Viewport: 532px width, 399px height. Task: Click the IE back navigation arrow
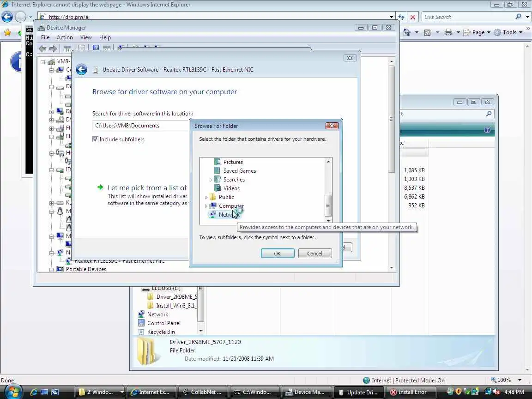[x=7, y=17]
